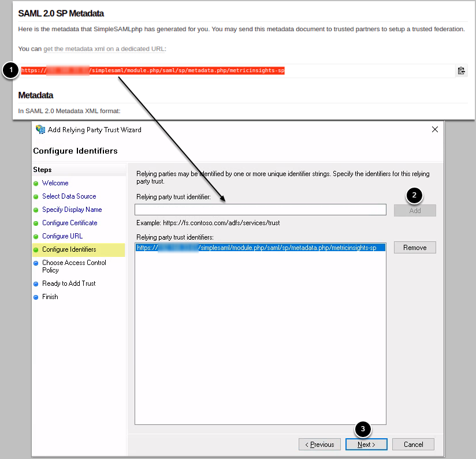
Task: Click the Metadata section heading
Action: pos(35,95)
